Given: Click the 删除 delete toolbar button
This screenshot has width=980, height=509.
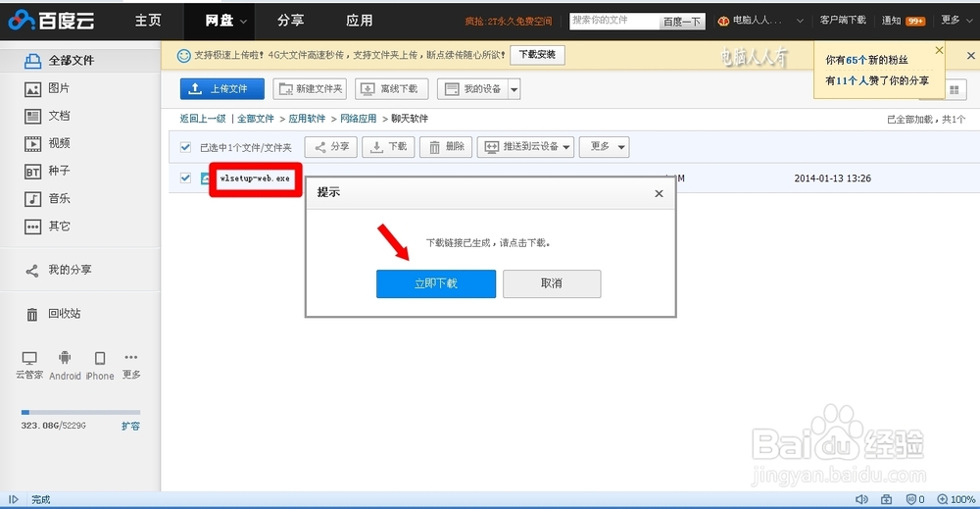Looking at the screenshot, I should point(446,147).
